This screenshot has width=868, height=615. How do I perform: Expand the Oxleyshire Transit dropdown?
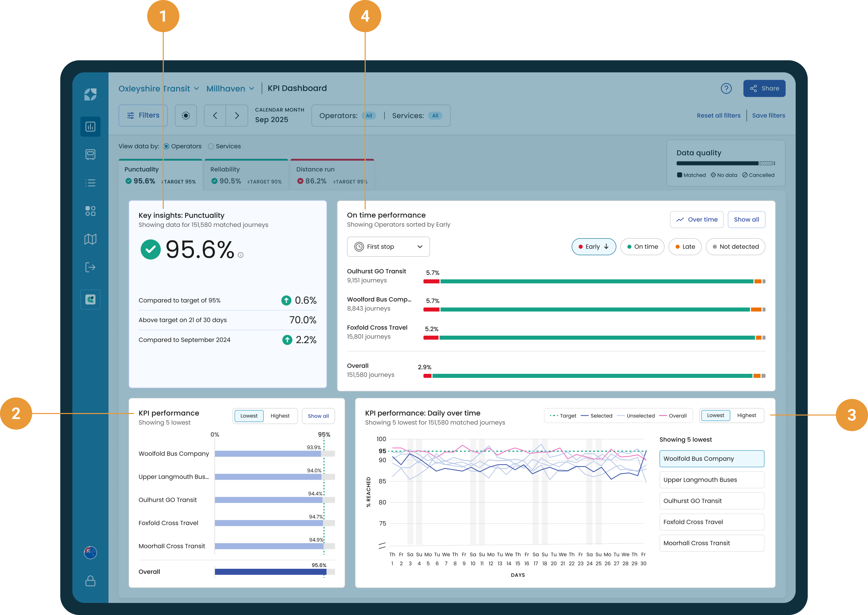point(159,89)
